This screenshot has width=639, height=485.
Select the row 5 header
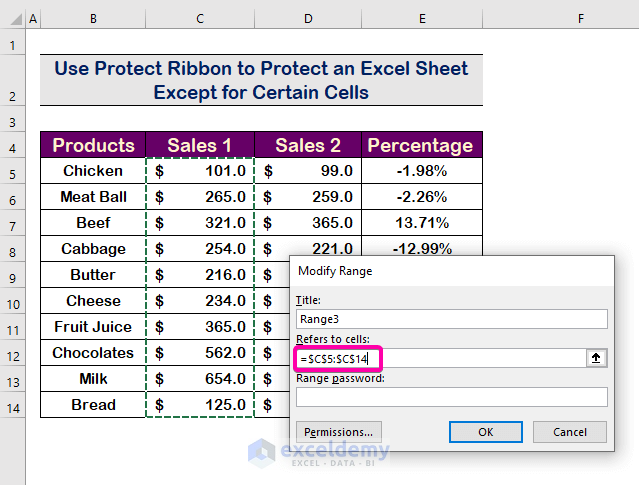point(11,171)
